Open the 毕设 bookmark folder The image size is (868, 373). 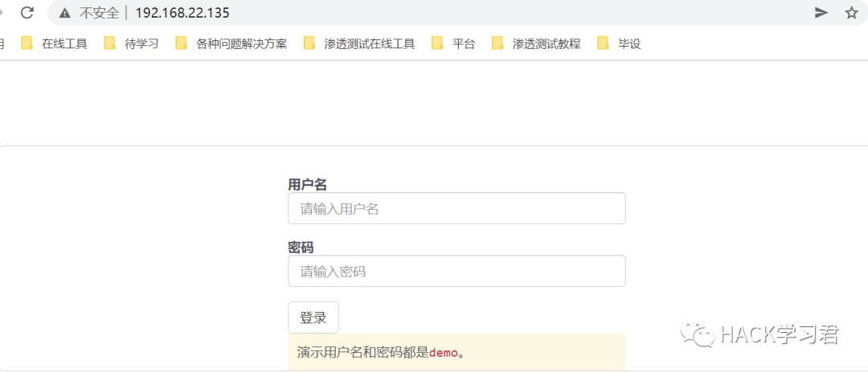coord(619,43)
